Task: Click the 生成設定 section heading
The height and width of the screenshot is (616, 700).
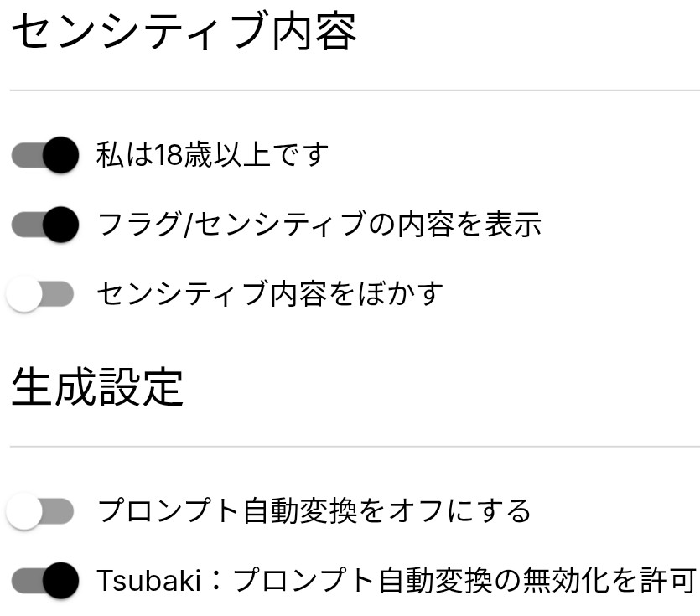Action: [x=97, y=387]
